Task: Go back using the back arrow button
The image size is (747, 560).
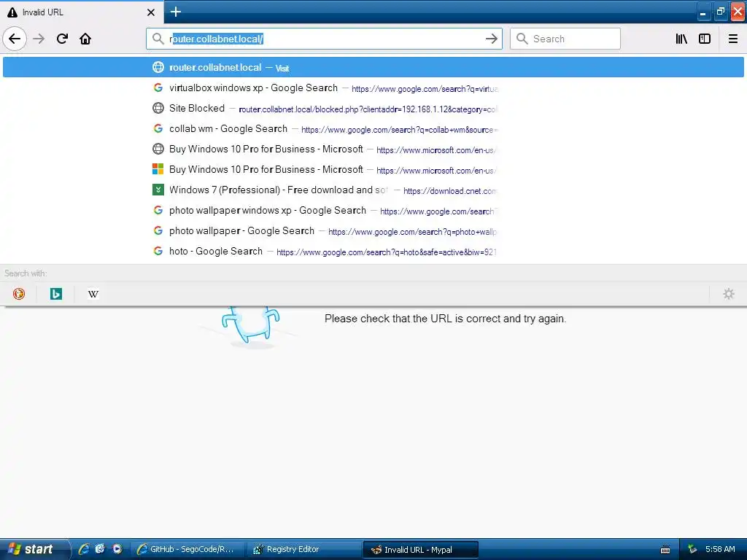Action: tap(15, 39)
